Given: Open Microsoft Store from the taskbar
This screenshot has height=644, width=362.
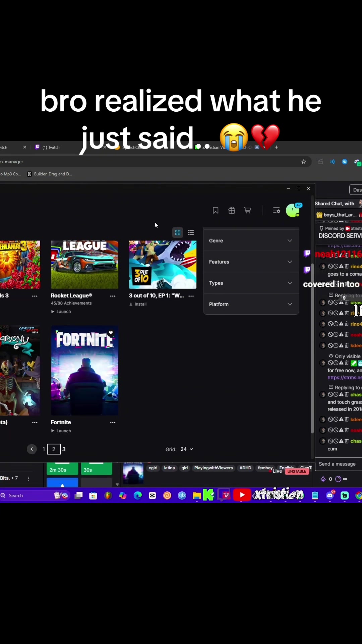Looking at the screenshot, I should pos(93,495).
